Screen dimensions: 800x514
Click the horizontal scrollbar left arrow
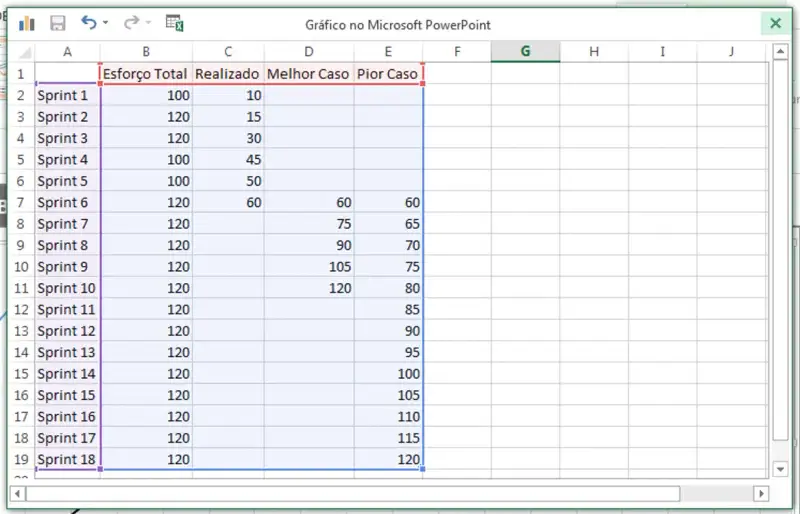tap(18, 494)
